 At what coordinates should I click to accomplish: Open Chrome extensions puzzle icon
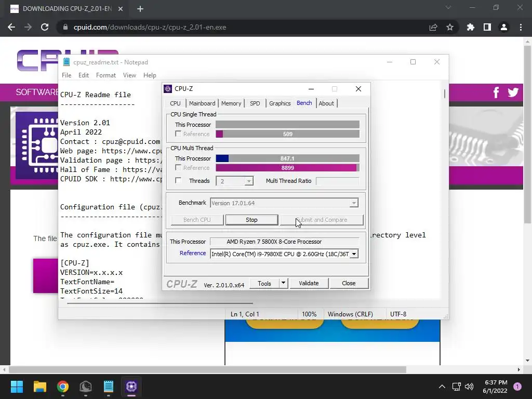point(470,27)
